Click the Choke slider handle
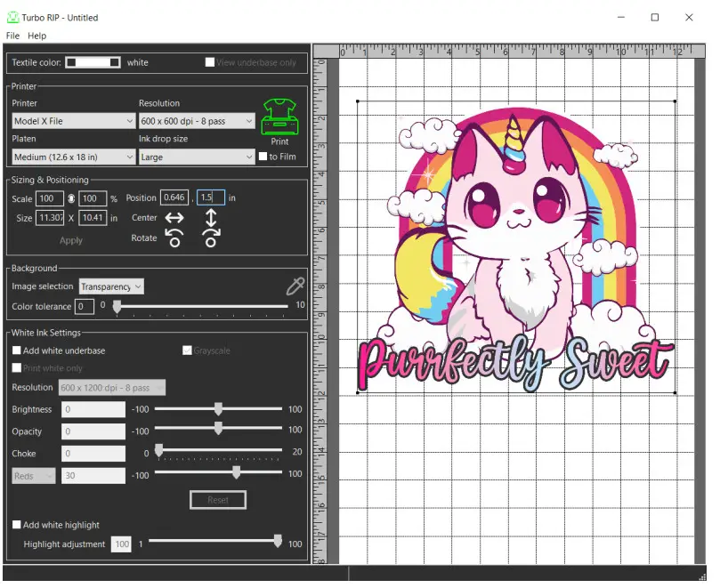The image size is (720, 588). 158,450
